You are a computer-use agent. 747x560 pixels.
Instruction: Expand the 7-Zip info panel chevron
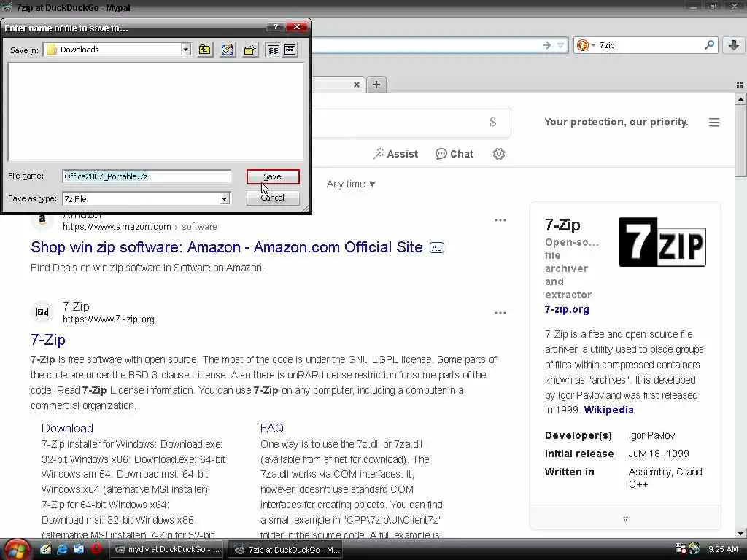[x=625, y=519]
